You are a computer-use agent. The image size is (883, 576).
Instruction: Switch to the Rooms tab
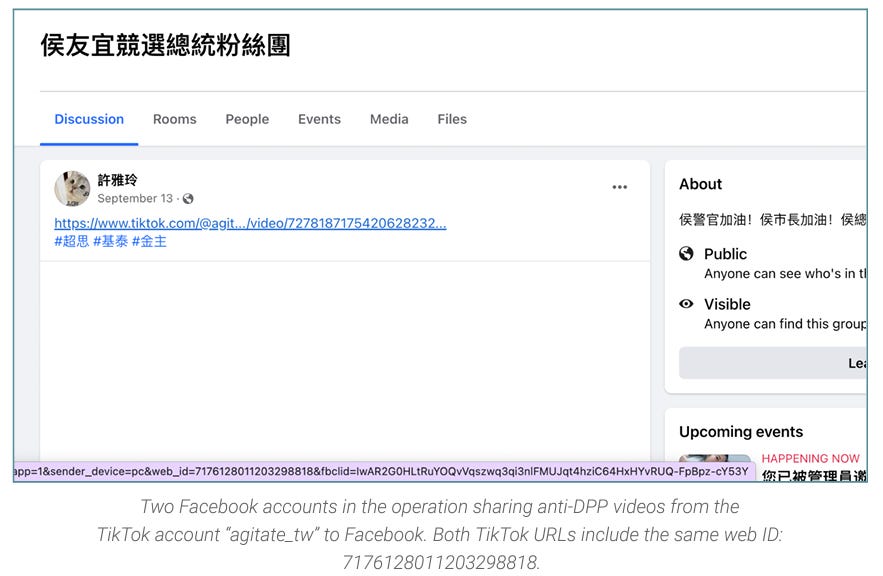175,119
